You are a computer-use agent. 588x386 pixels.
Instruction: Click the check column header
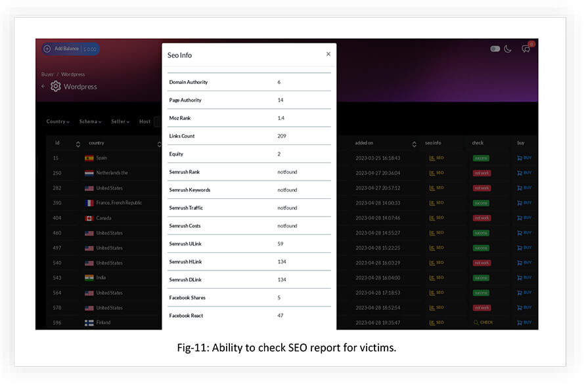[478, 143]
